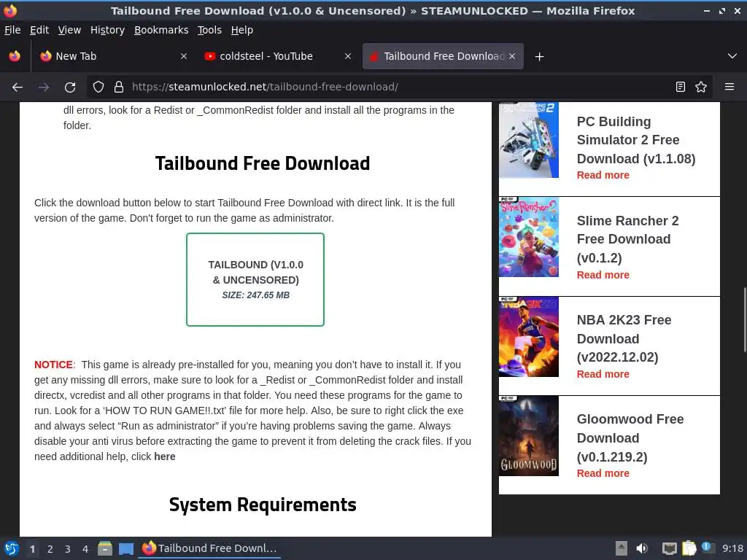Click Slime Rancher 2 cover thumbnail
Image resolution: width=747 pixels, height=560 pixels.
coord(529,237)
